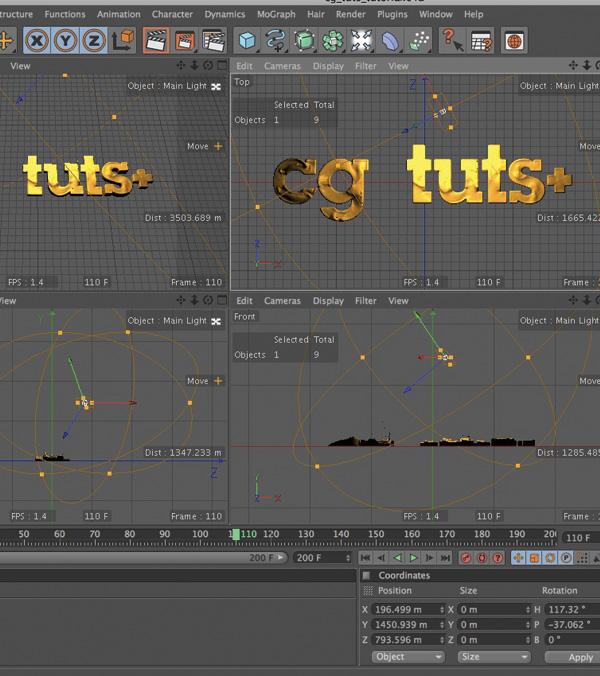This screenshot has width=600, height=676.
Task: Click maximize icon of perspective viewport
Action: (222, 66)
